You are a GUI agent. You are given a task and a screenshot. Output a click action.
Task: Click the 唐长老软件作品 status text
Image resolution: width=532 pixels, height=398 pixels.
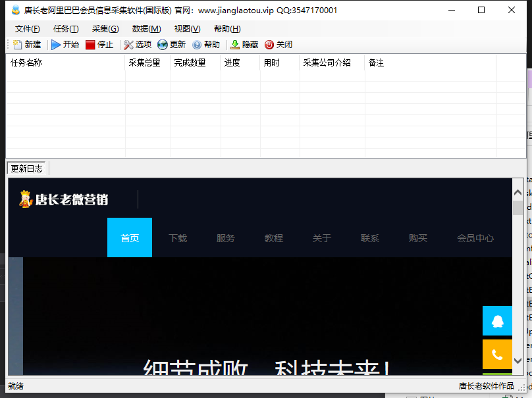486,386
